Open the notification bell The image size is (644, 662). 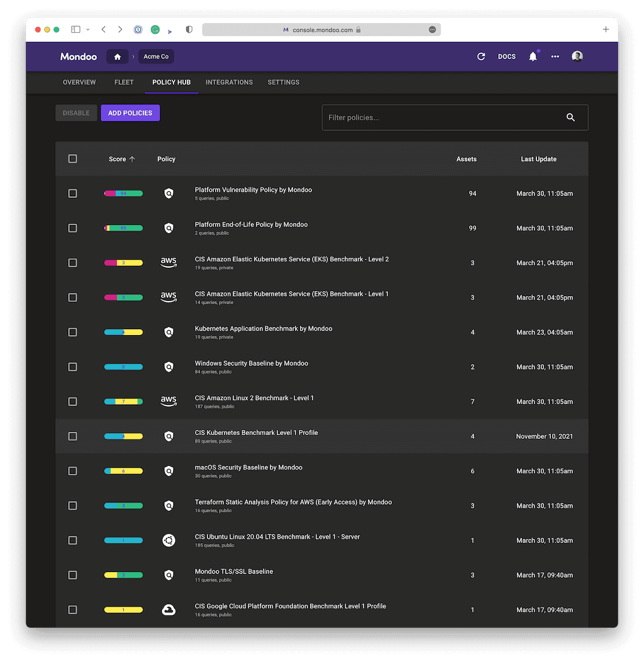(x=533, y=57)
